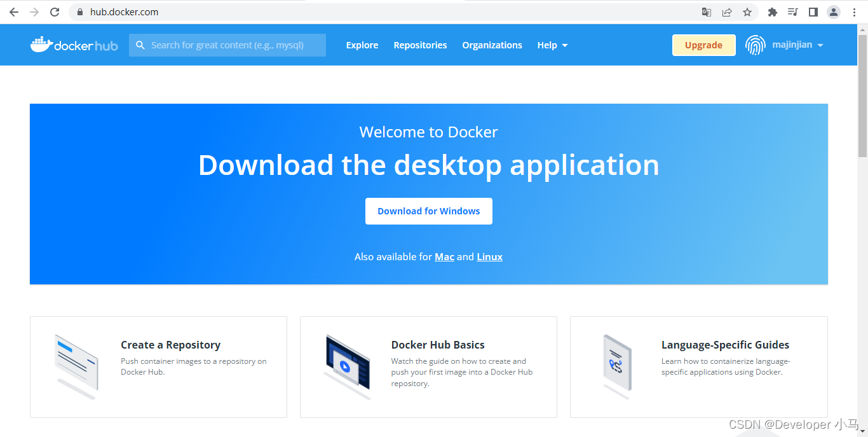Screen dimensions: 868x437
Task: Open the translate page icon
Action: (706, 12)
